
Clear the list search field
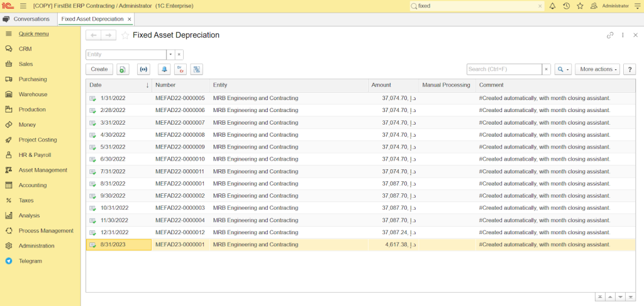click(547, 69)
